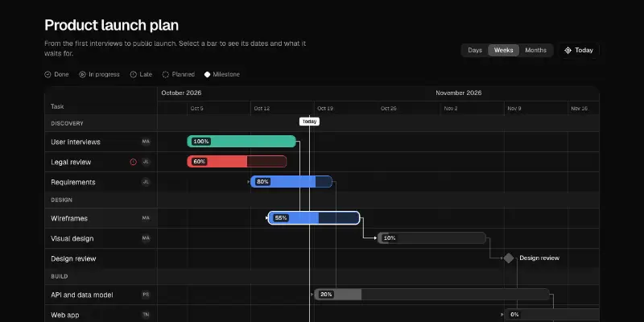Click the Wireframes task name
The image size is (644, 322).
(69, 218)
